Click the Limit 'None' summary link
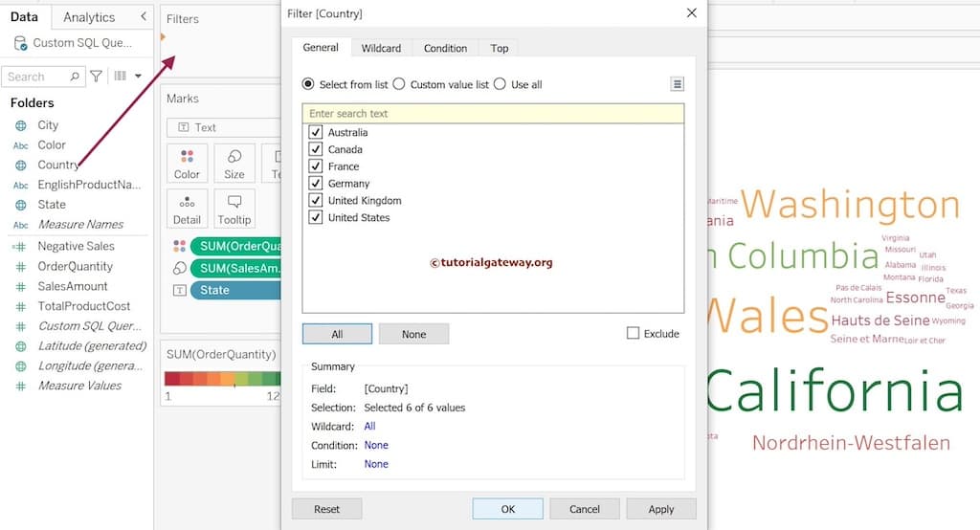Image resolution: width=980 pixels, height=530 pixels. coord(376,464)
